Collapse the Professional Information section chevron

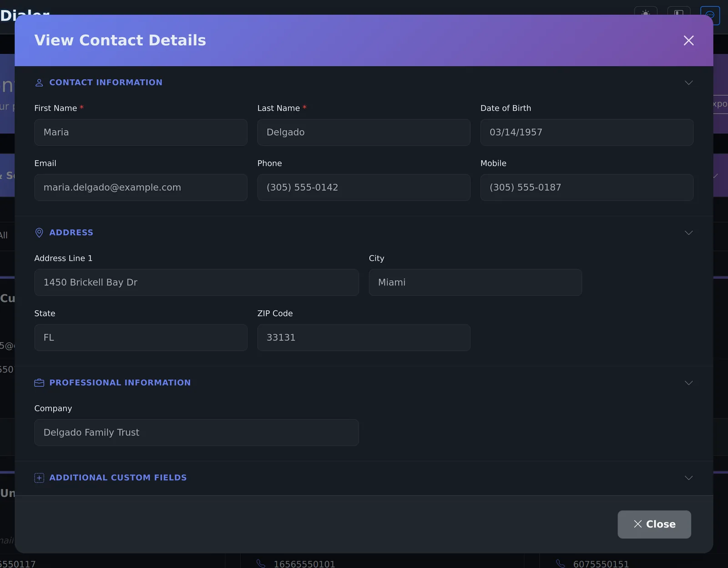pyautogui.click(x=688, y=383)
